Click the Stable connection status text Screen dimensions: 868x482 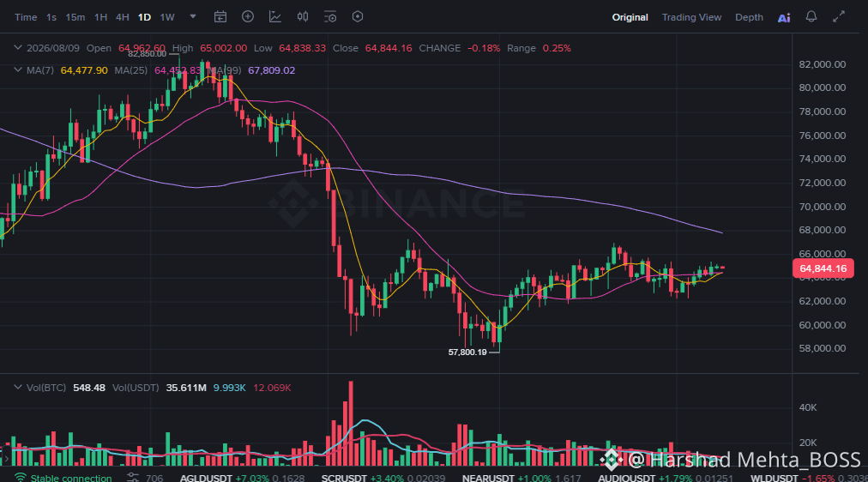71,478
